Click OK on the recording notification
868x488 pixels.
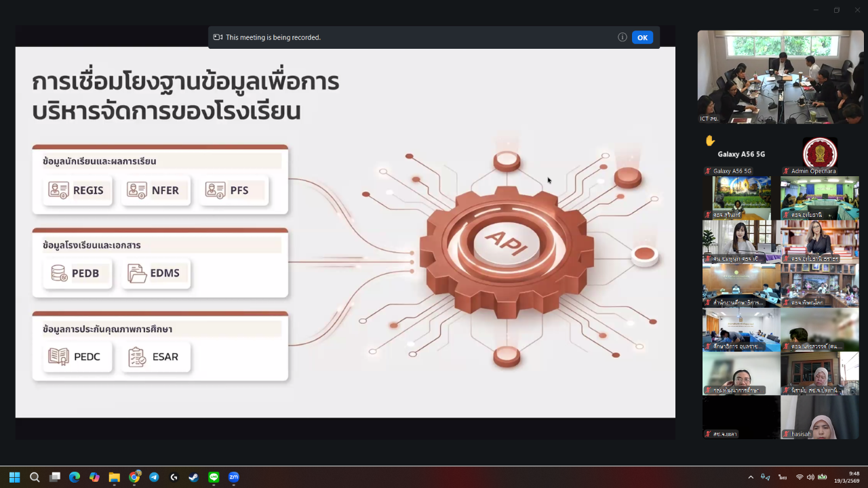[x=642, y=37]
